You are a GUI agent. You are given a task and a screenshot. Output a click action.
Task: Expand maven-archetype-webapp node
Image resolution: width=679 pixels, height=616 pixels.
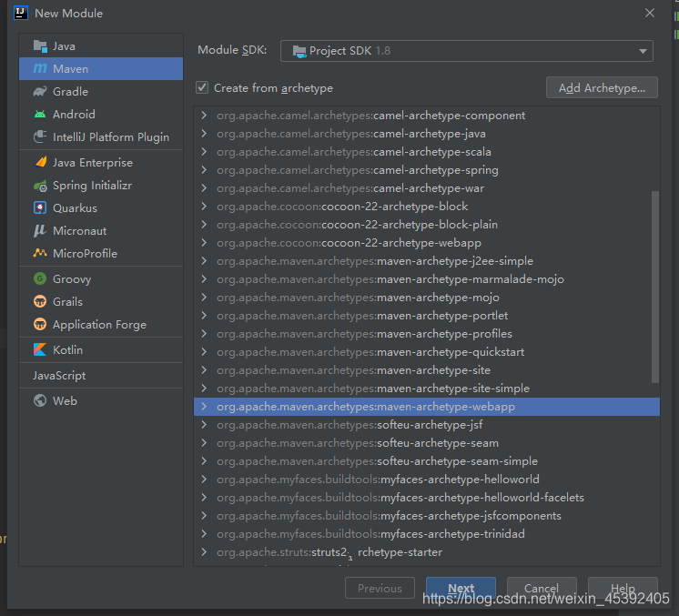pos(204,406)
